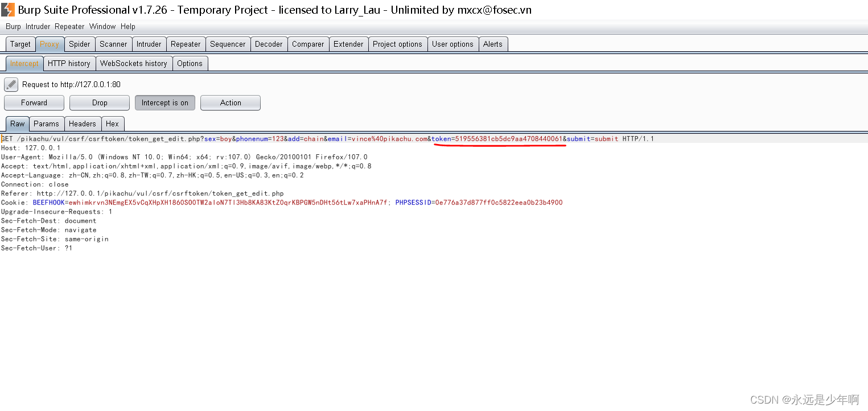The height and width of the screenshot is (411, 868).
Task: Click the Request to http://127.0.0.1:80 label
Action: [71, 85]
